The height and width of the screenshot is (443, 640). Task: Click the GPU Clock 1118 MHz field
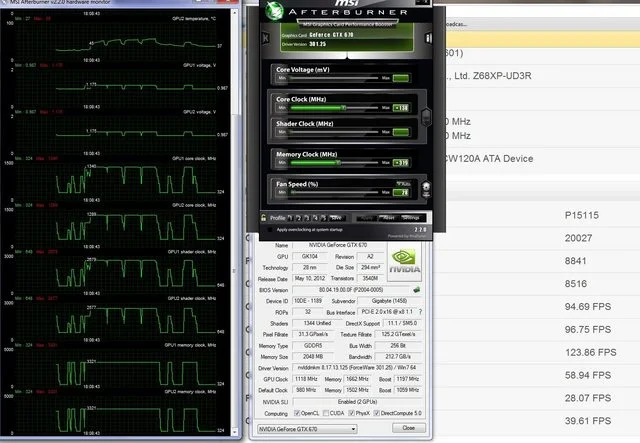click(x=306, y=379)
